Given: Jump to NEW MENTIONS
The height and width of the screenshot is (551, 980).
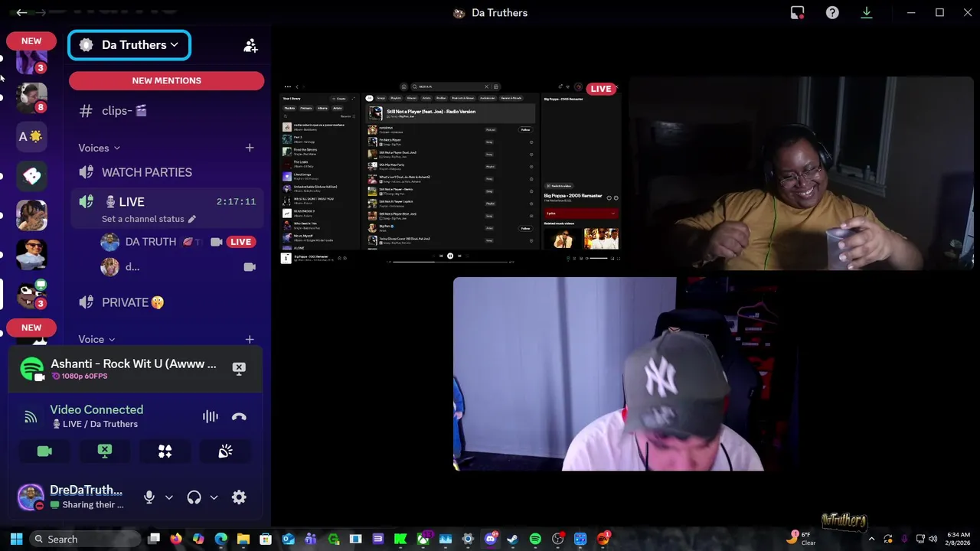Looking at the screenshot, I should [x=166, y=80].
